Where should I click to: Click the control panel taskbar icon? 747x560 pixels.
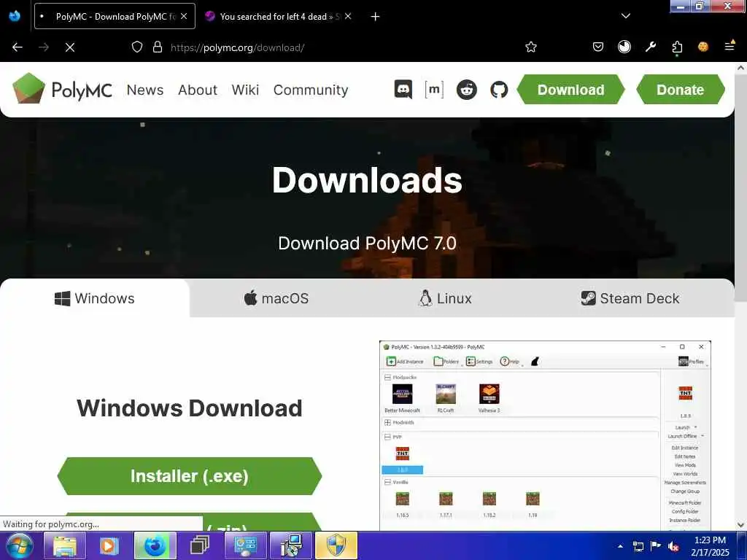pyautogui.click(x=245, y=545)
